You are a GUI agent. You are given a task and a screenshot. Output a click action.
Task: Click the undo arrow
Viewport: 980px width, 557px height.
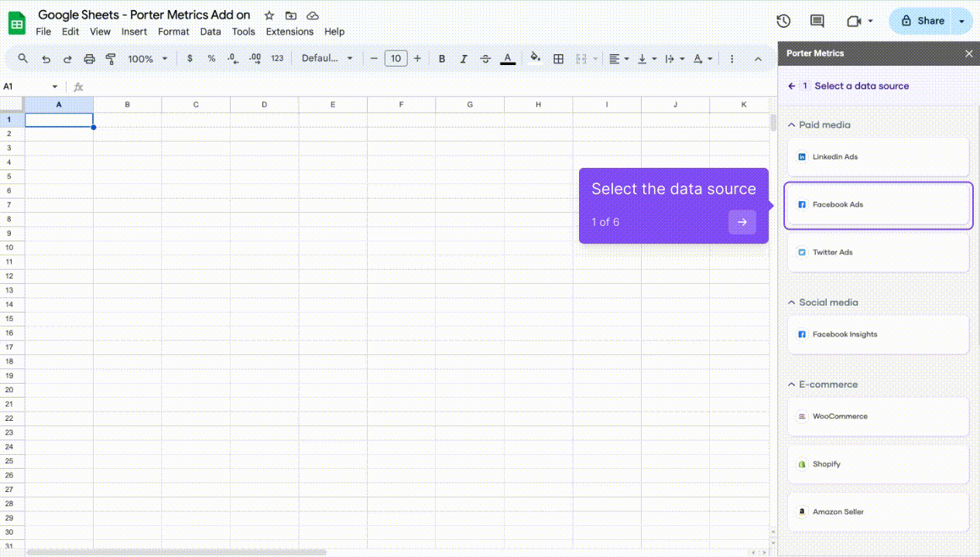(46, 59)
